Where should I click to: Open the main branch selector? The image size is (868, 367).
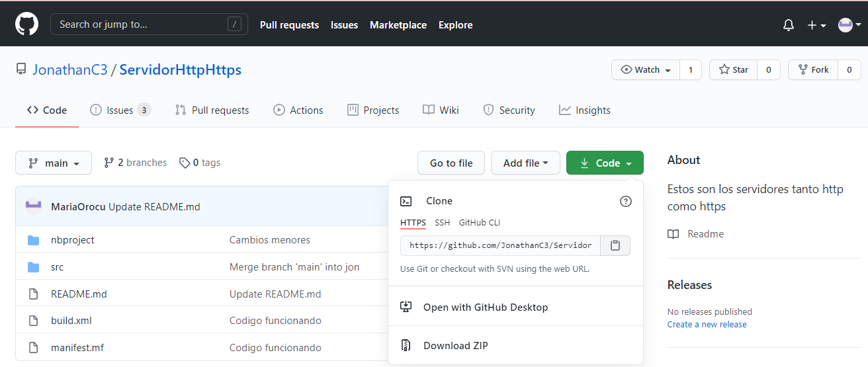(54, 163)
